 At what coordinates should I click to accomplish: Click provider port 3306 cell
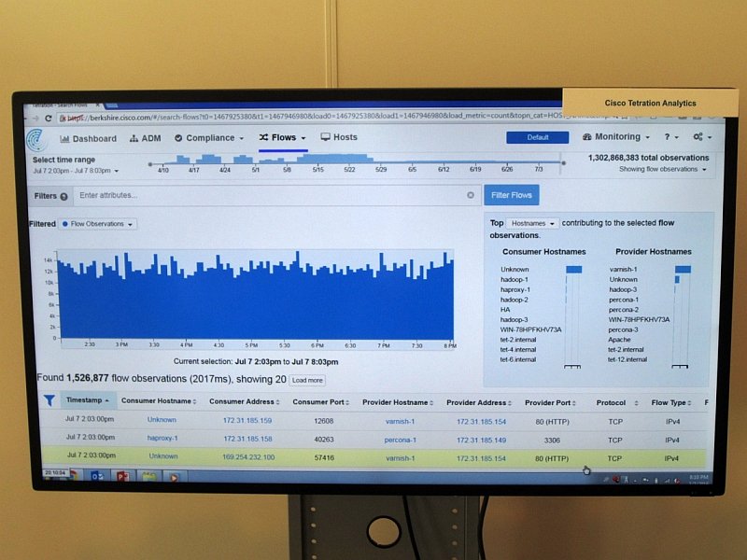click(x=552, y=441)
